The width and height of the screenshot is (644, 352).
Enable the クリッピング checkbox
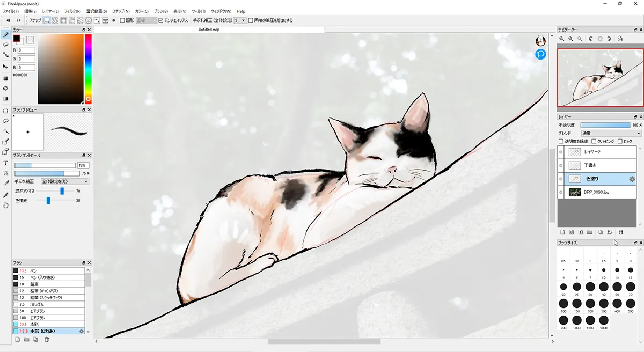(x=593, y=141)
